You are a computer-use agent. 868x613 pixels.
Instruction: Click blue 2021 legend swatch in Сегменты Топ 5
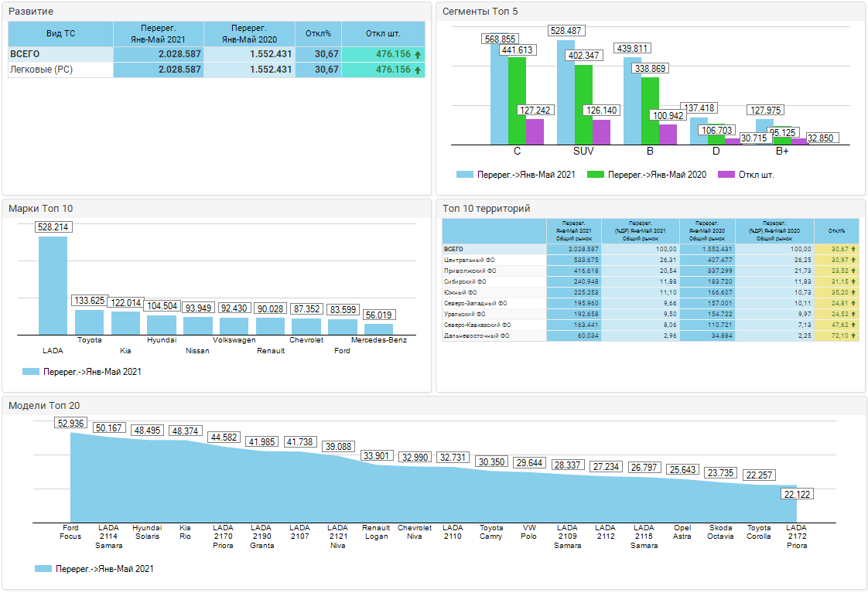pos(464,175)
